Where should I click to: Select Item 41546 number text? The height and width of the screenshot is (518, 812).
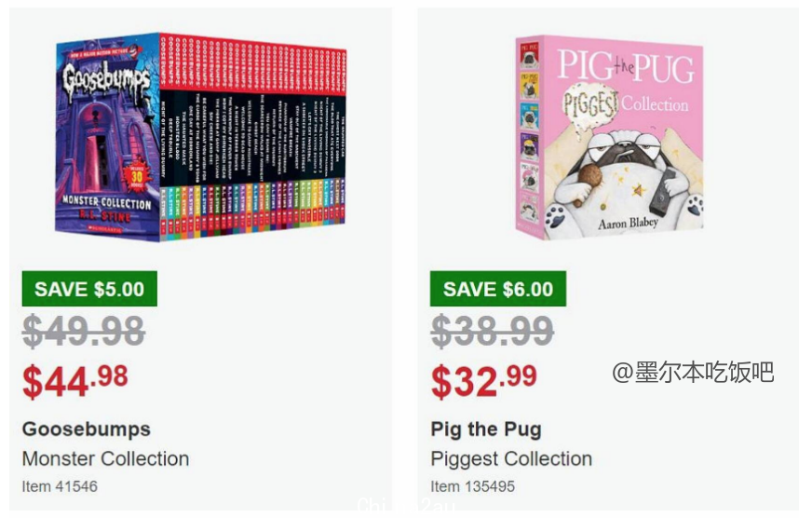pyautogui.click(x=60, y=486)
